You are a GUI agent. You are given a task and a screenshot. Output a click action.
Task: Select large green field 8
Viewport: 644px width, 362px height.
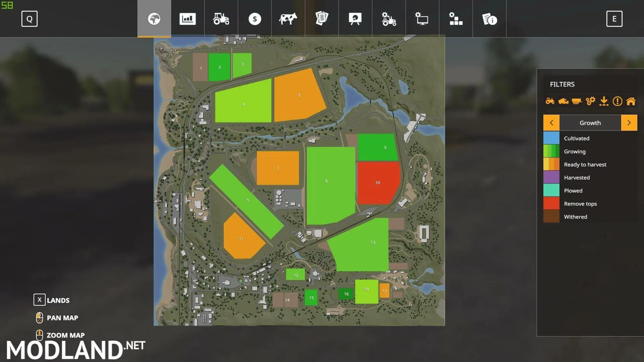pos(330,185)
